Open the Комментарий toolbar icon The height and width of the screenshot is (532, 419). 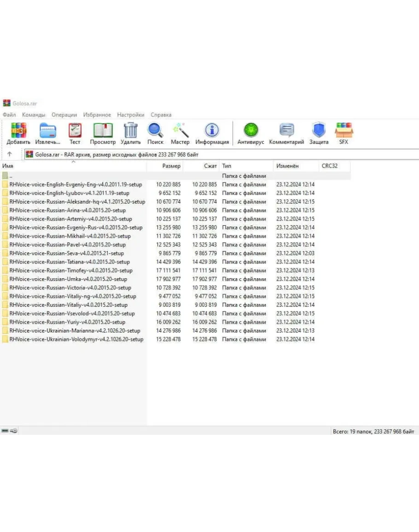pos(286,131)
